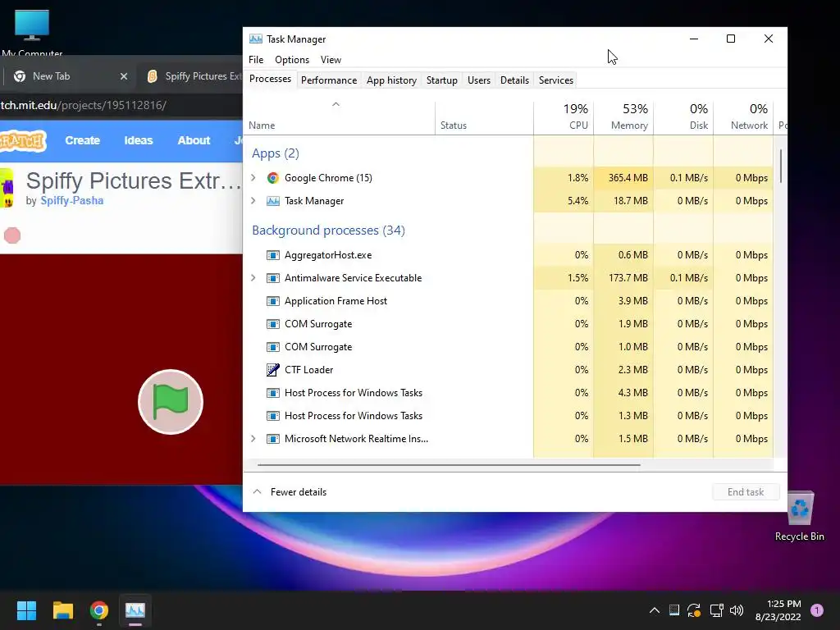Viewport: 840px width, 630px height.
Task: Click the Task Manager title bar icon
Action: click(256, 39)
